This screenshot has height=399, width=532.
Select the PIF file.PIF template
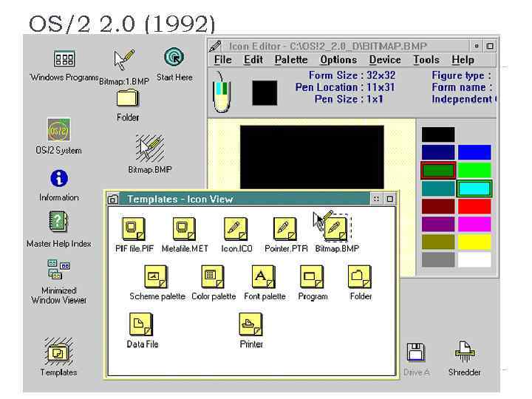[x=134, y=228]
